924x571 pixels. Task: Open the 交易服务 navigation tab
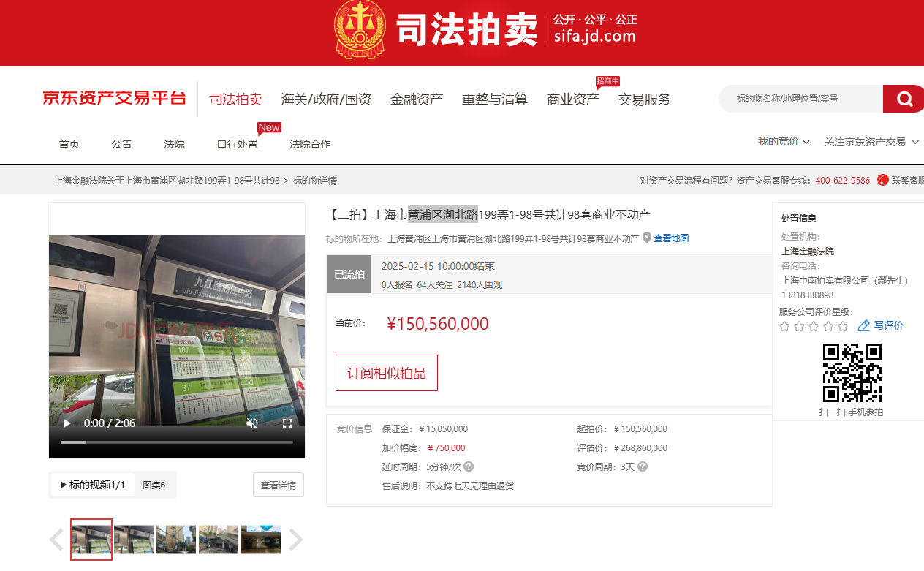pyautogui.click(x=645, y=99)
